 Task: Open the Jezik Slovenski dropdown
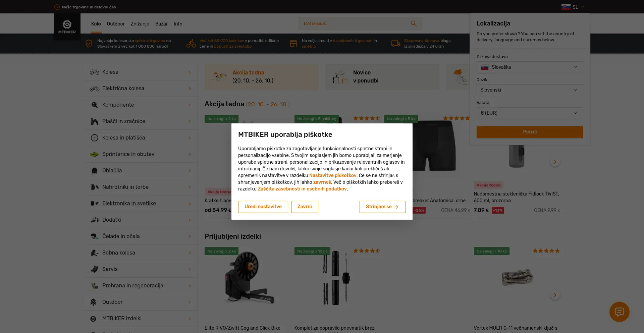pos(530,90)
